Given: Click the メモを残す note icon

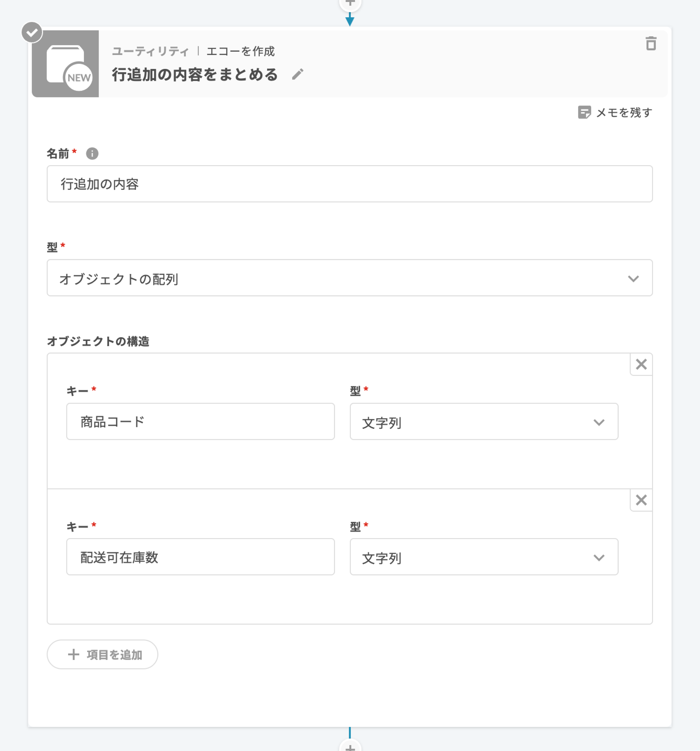Looking at the screenshot, I should tap(584, 112).
